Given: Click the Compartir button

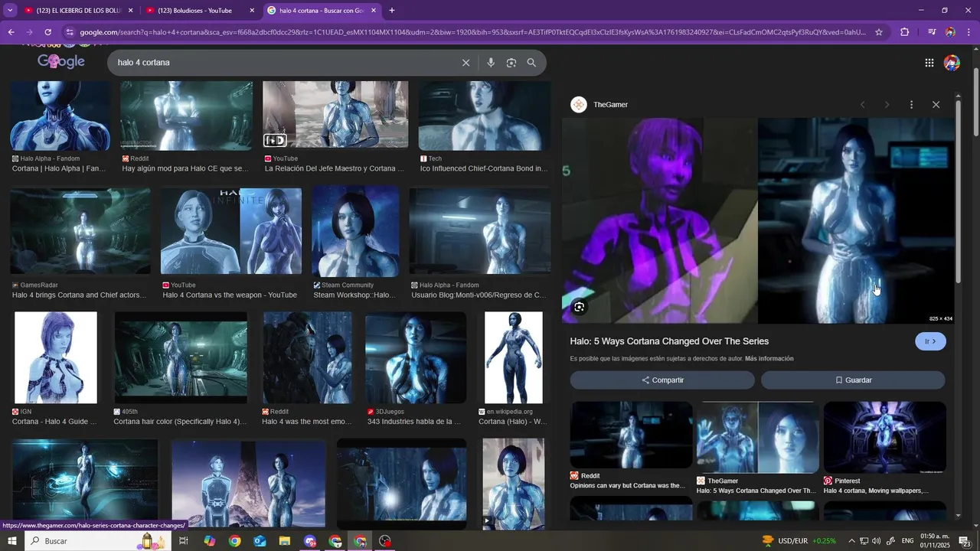Looking at the screenshot, I should [x=662, y=380].
